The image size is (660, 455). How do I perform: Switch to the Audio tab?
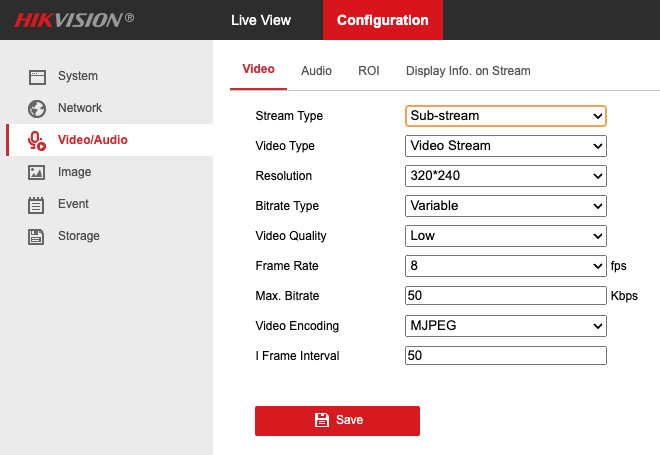coord(316,71)
